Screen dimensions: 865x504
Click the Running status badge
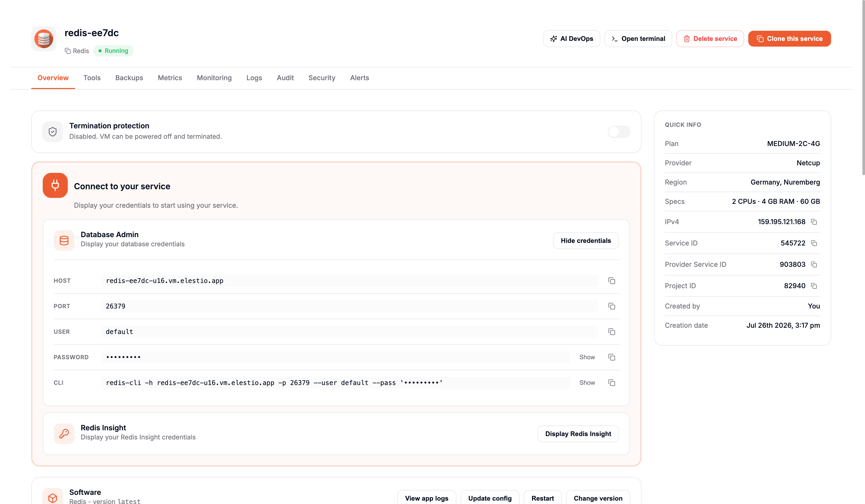click(x=113, y=51)
